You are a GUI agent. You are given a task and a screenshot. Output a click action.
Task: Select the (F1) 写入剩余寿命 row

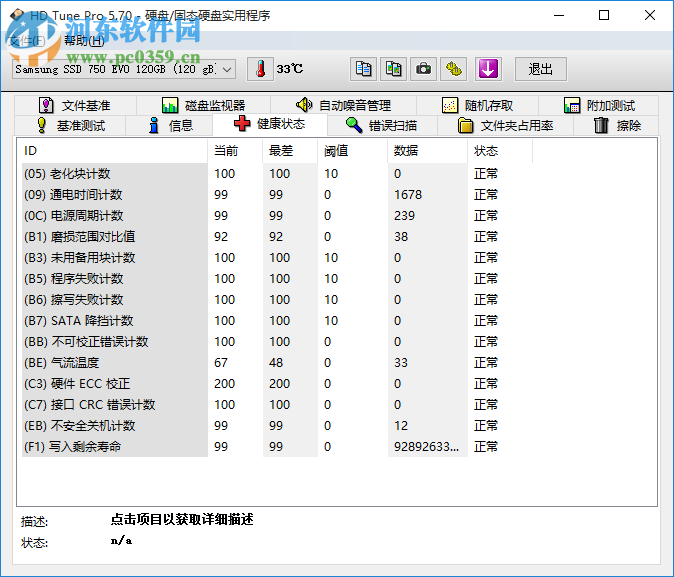click(x=277, y=447)
